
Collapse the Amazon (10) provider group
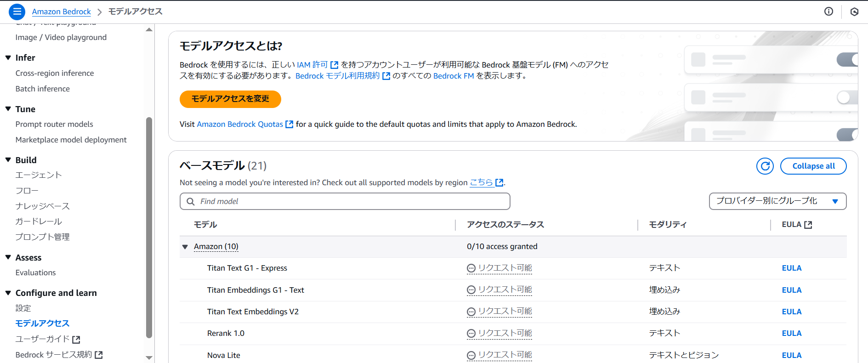point(185,247)
